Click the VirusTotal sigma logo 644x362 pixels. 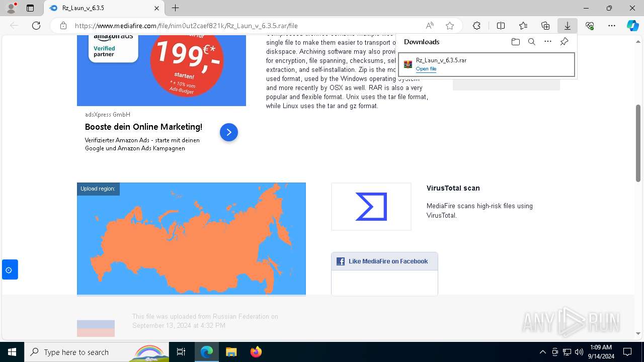pos(371,207)
